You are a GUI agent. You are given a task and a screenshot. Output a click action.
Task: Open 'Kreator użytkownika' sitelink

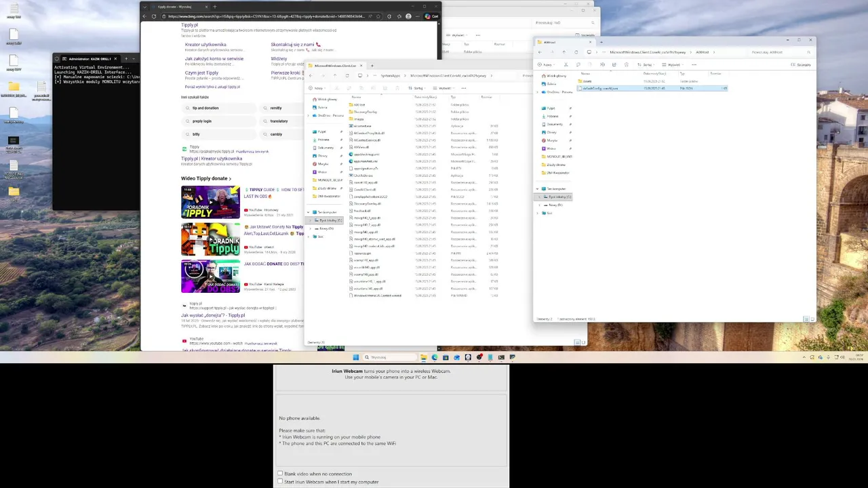click(205, 45)
